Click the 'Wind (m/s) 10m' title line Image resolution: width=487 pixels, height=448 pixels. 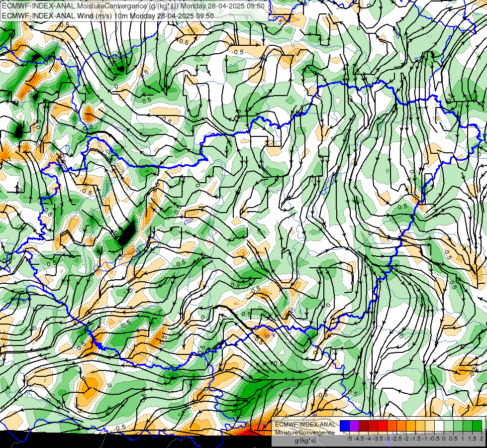coord(108,15)
